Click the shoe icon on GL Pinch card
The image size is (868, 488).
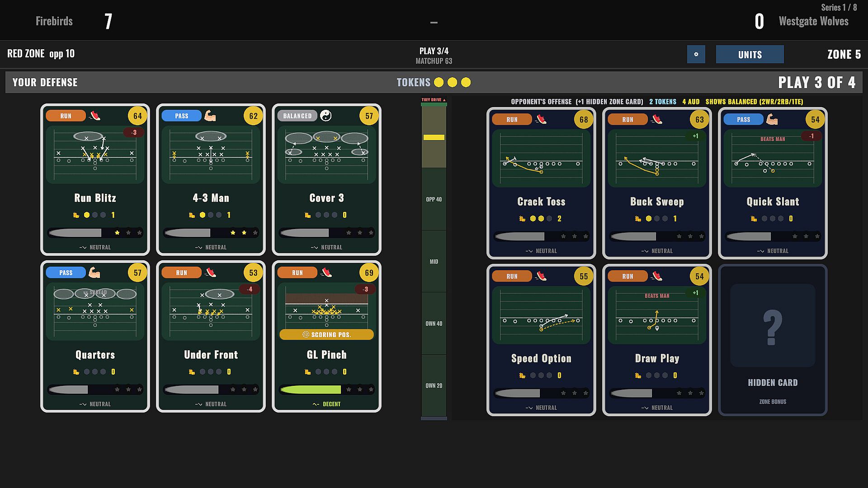326,272
